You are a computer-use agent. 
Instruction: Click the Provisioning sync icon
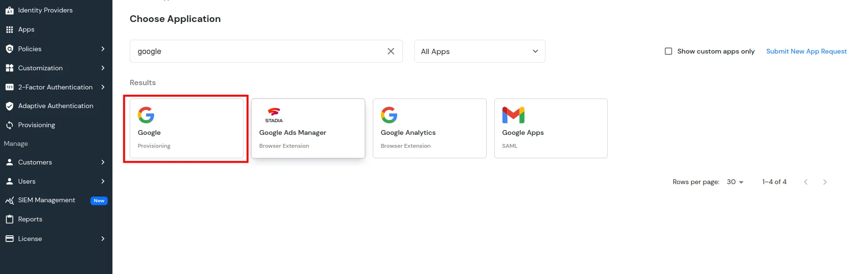10,125
